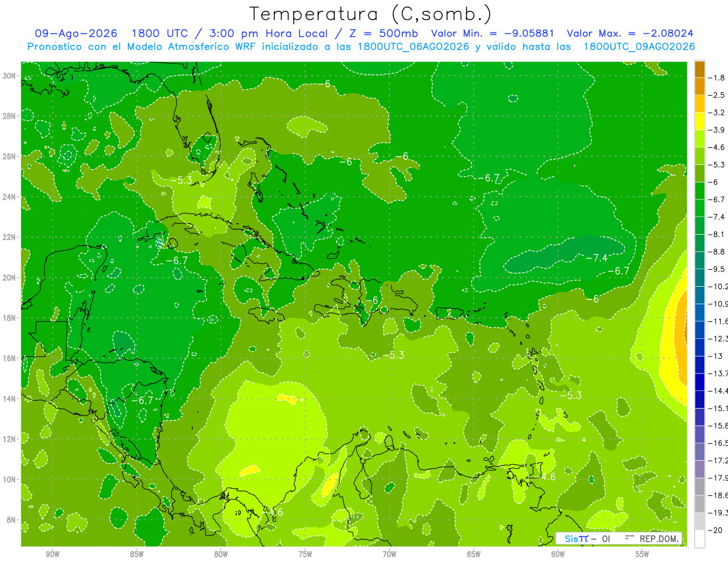Click the 80W longitude axis label
This screenshot has width=728, height=562.
coord(221,554)
